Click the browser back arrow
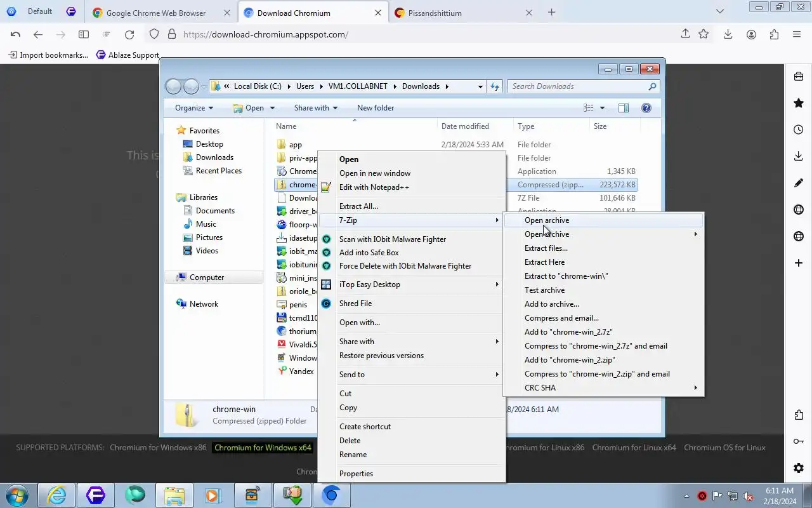This screenshot has height=508, width=812. (38, 34)
